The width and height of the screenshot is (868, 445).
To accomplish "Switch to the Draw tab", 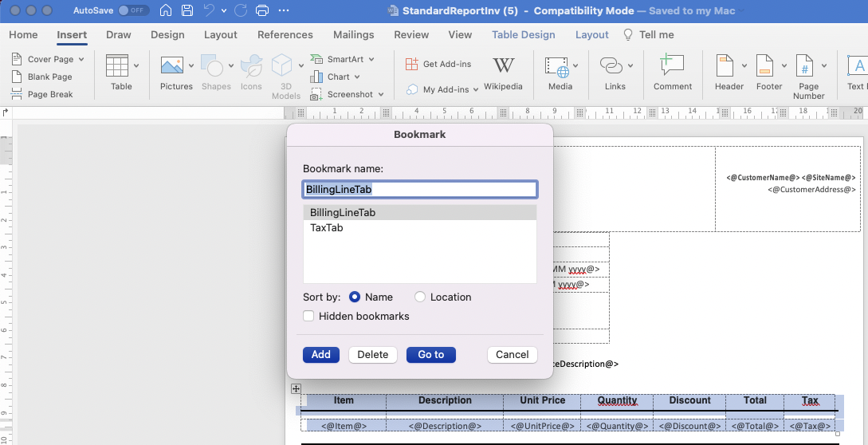I will coord(119,34).
